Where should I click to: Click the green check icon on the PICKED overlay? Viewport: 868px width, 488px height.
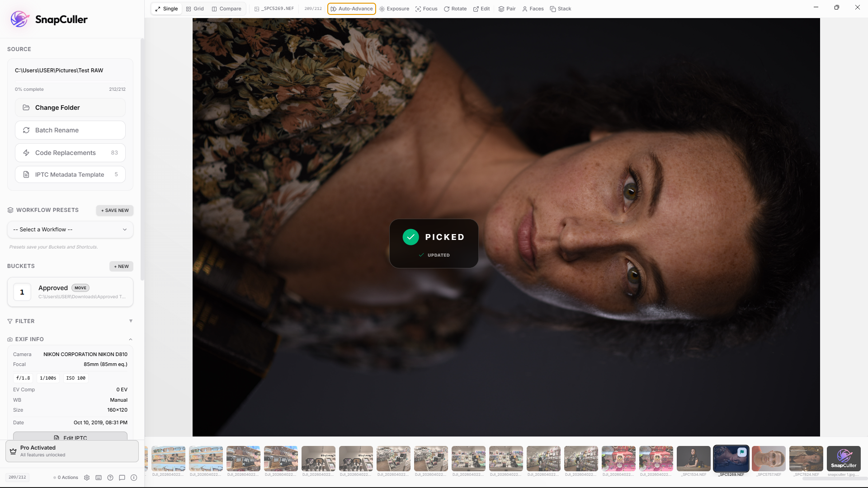pos(410,237)
